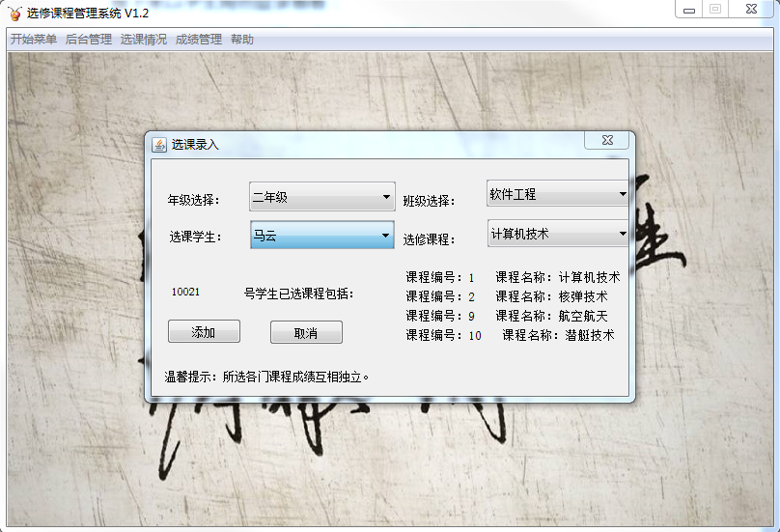780x532 pixels.
Task: Open the 开始菜单 menu
Action: click(x=34, y=40)
